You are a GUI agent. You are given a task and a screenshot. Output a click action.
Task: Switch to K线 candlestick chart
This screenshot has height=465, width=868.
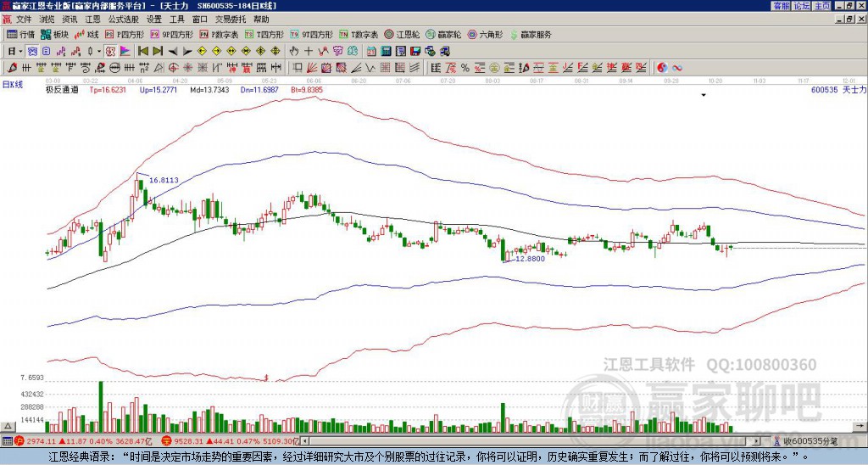tap(86, 34)
